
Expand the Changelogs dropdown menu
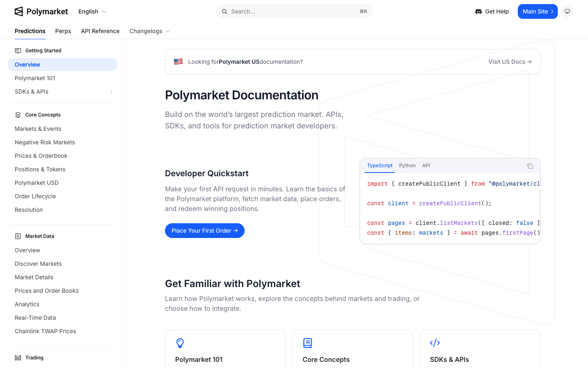149,31
